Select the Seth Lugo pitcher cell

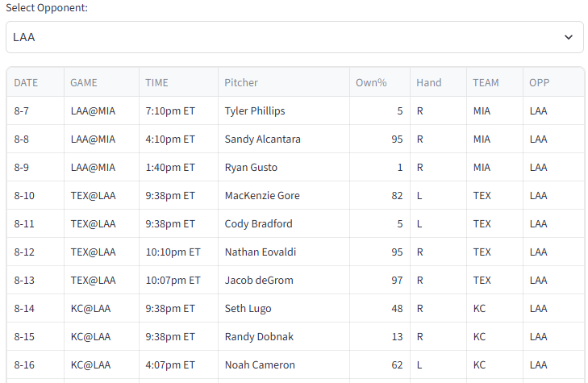pyautogui.click(x=284, y=309)
